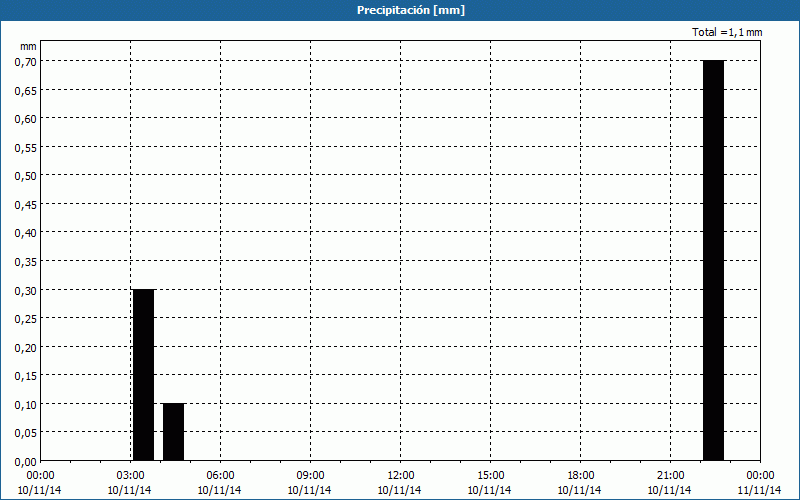Click the mm unit label above y-axis
This screenshot has height=500, width=800.
28,46
